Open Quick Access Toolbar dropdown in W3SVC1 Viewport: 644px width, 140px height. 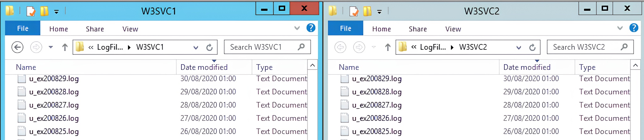tap(56, 12)
